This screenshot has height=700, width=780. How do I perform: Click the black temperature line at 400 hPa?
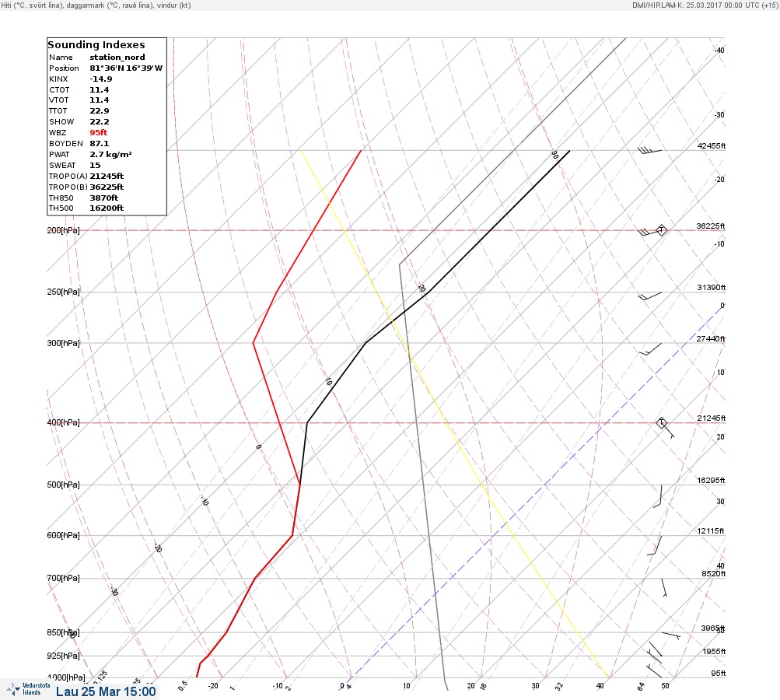tap(307, 422)
